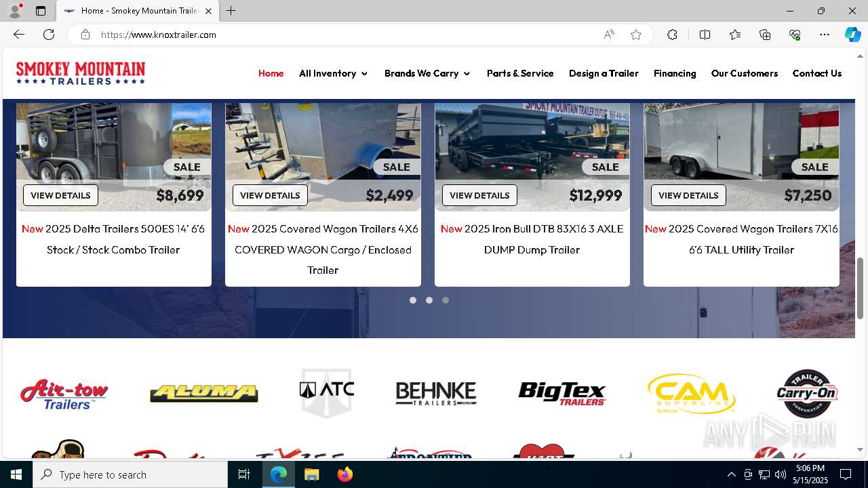Open a new browser tab
868x488 pixels.
tap(231, 11)
